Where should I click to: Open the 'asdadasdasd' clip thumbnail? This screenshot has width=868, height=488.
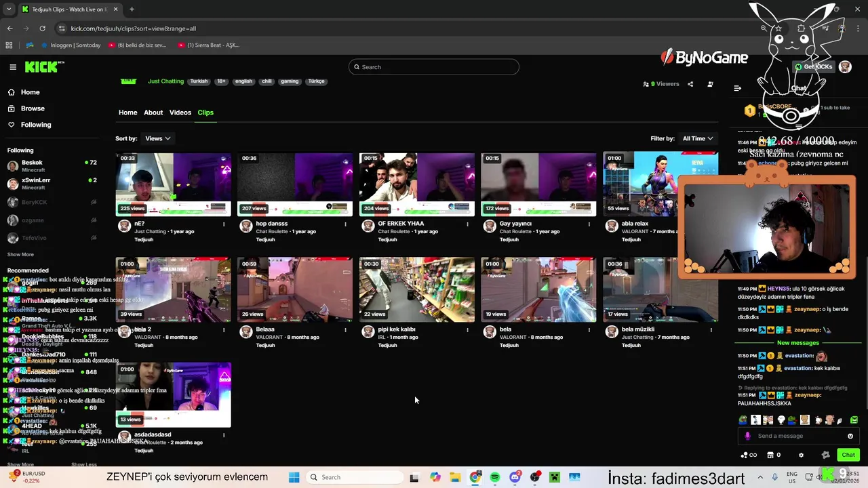pyautogui.click(x=174, y=395)
